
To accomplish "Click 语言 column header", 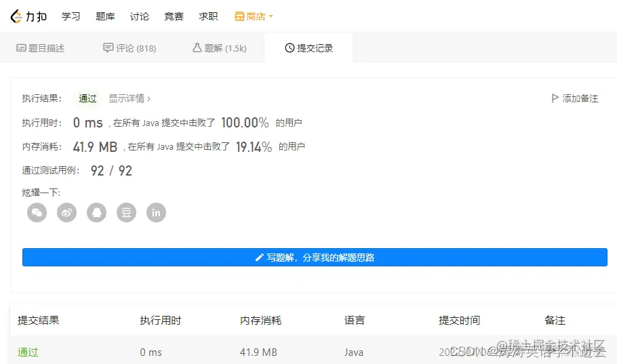I will tap(355, 321).
